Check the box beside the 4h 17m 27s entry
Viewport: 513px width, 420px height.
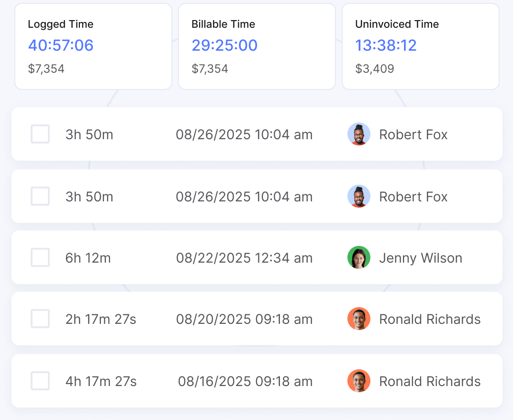(40, 381)
